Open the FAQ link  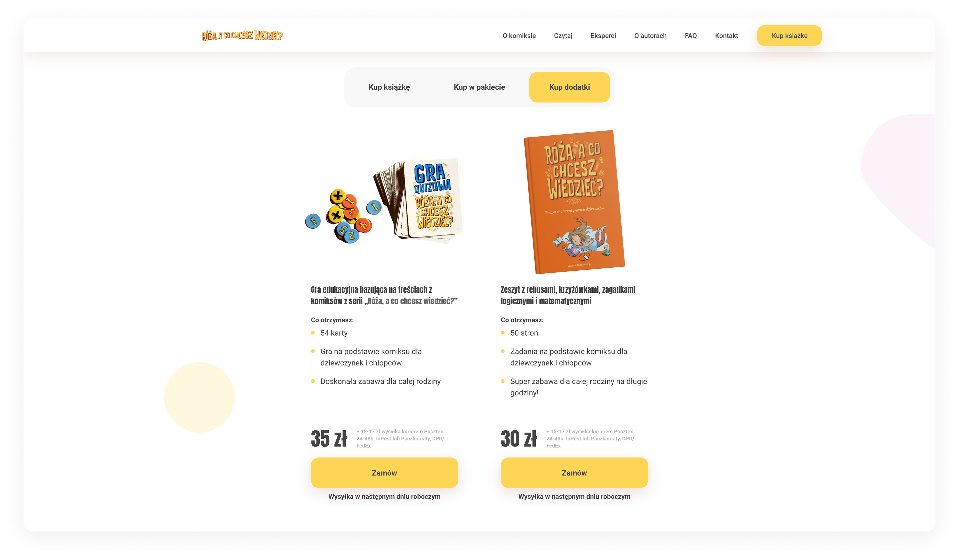click(x=691, y=36)
